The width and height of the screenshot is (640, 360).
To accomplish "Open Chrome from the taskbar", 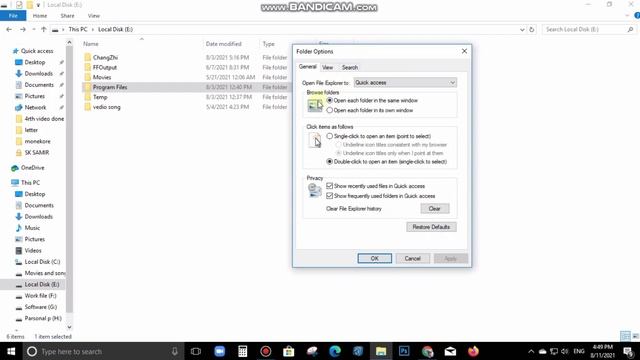I will click(427, 351).
